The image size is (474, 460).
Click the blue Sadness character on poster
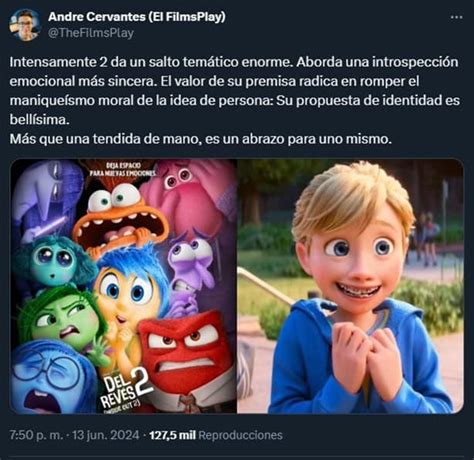click(50, 377)
